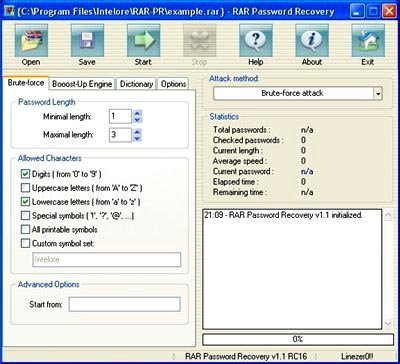The height and width of the screenshot is (364, 400).
Task: Click the 'Average speed' statistic label
Action: click(x=240, y=161)
